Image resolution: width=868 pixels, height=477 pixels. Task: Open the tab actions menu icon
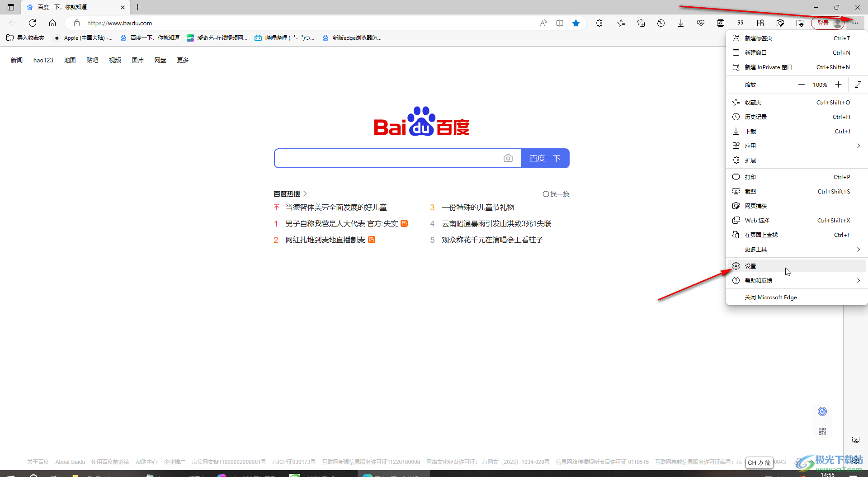tap(11, 7)
